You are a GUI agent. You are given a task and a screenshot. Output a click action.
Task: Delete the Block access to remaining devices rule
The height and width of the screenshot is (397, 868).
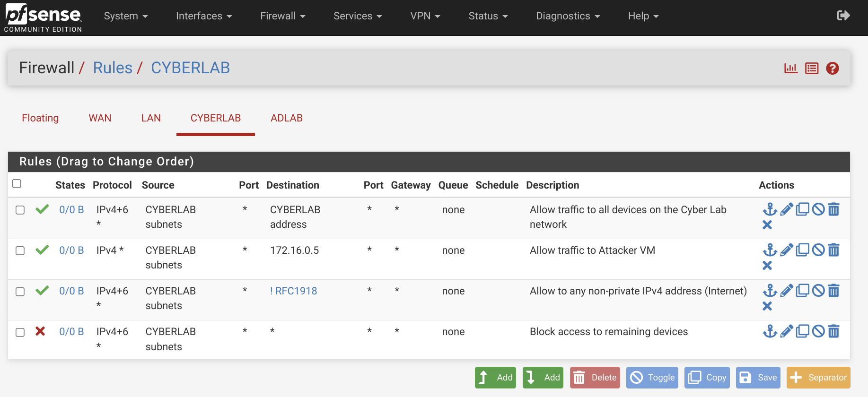pyautogui.click(x=834, y=331)
